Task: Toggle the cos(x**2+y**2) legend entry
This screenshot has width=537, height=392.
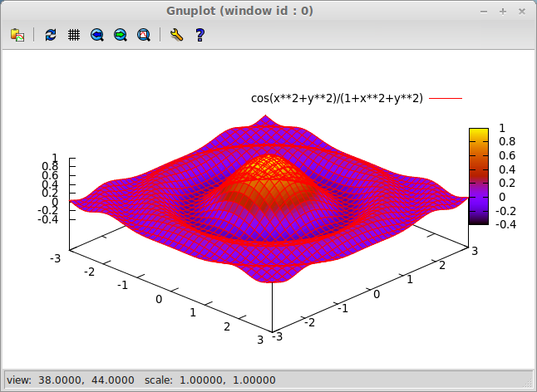Action: coord(337,98)
